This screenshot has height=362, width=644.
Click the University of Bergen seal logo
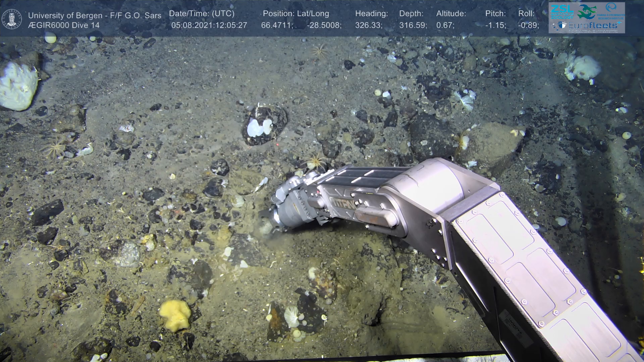click(12, 19)
